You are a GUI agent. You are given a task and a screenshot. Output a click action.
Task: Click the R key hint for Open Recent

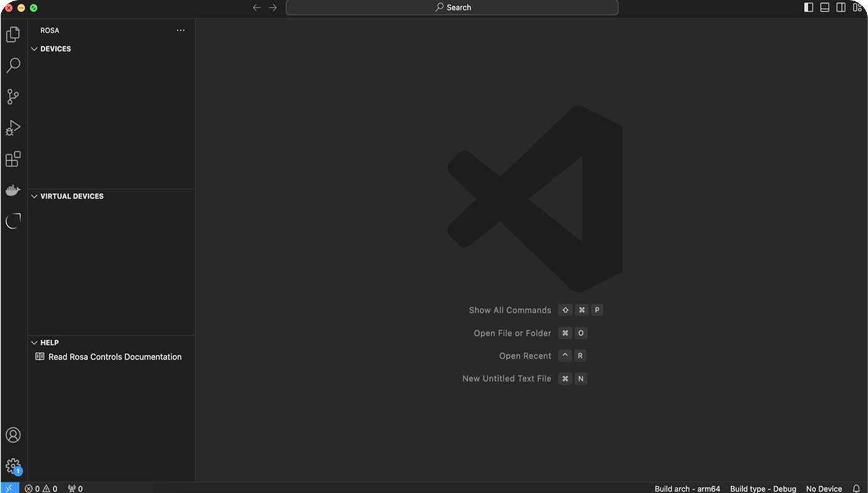click(x=580, y=356)
